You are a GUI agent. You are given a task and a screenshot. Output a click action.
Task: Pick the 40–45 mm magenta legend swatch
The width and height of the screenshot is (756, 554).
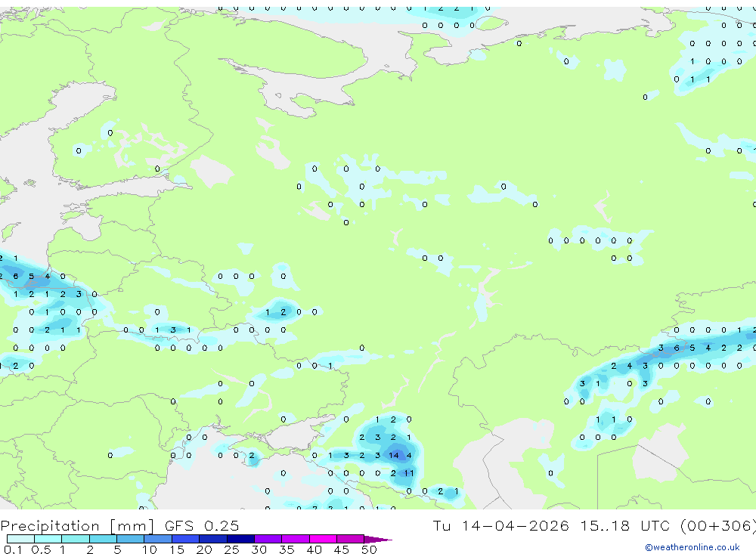point(323,539)
